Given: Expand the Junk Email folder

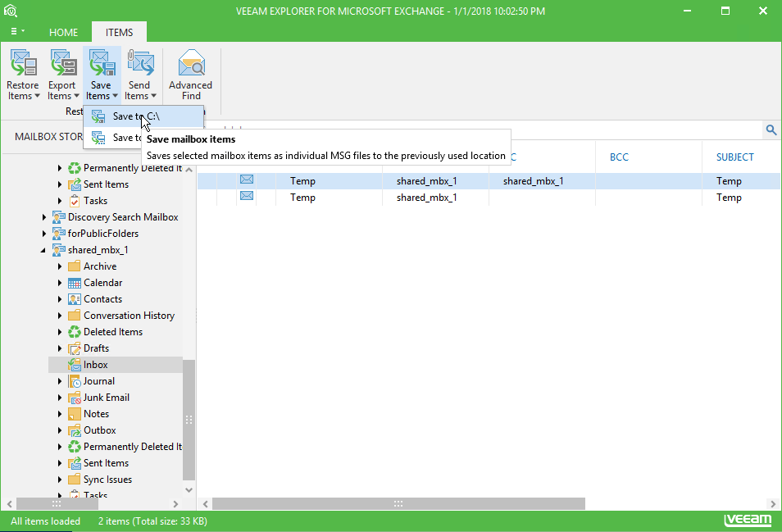Looking at the screenshot, I should 59,398.
